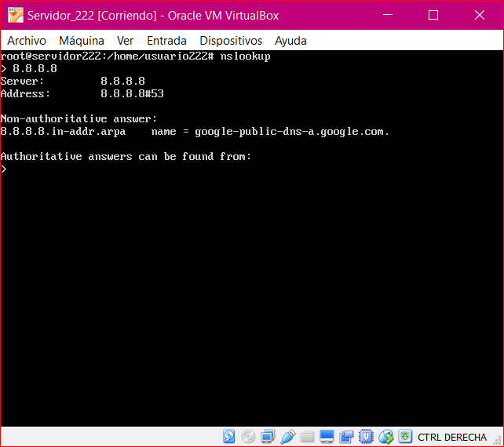Open the Ver menu
The height and width of the screenshot is (447, 504).
point(125,41)
